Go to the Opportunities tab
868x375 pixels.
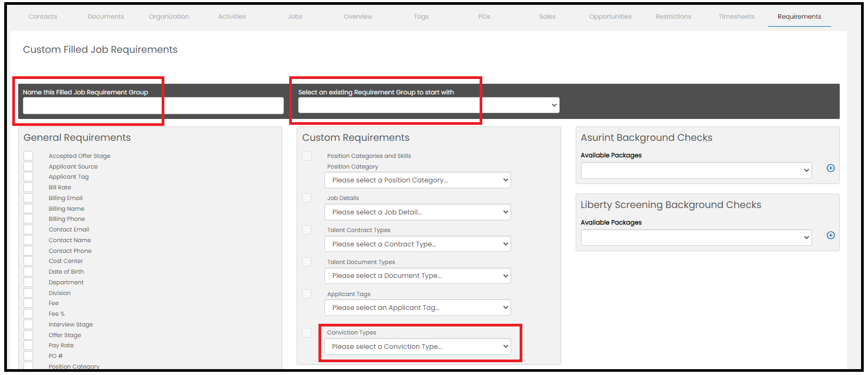610,17
